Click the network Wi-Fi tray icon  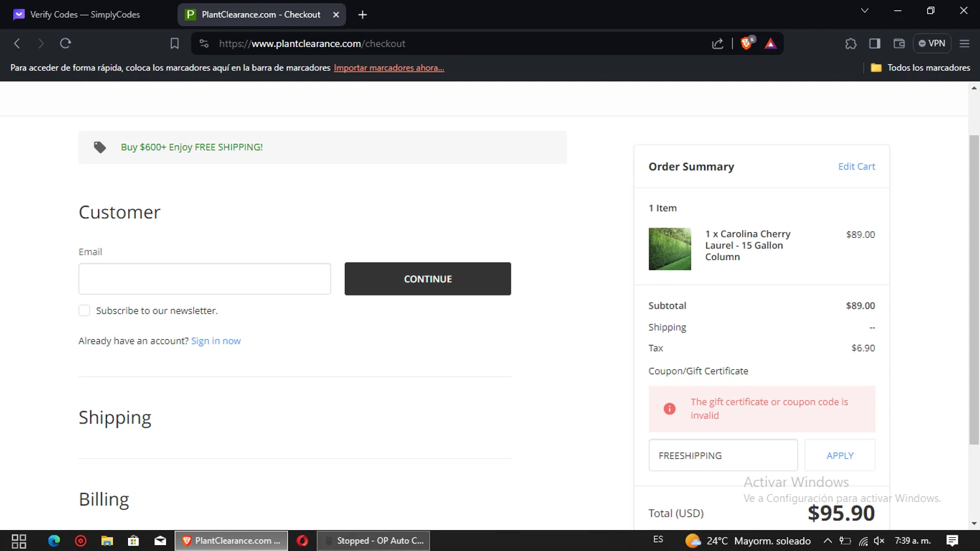(x=863, y=541)
